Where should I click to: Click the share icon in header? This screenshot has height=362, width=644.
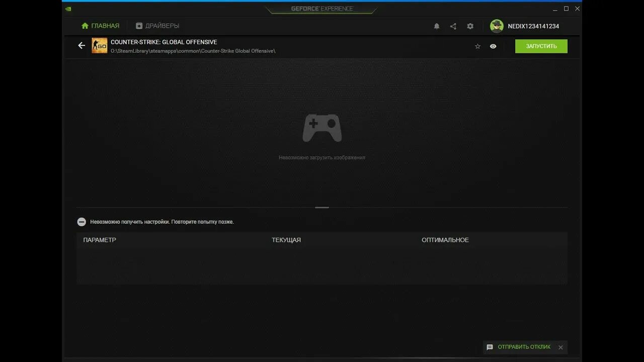(453, 26)
